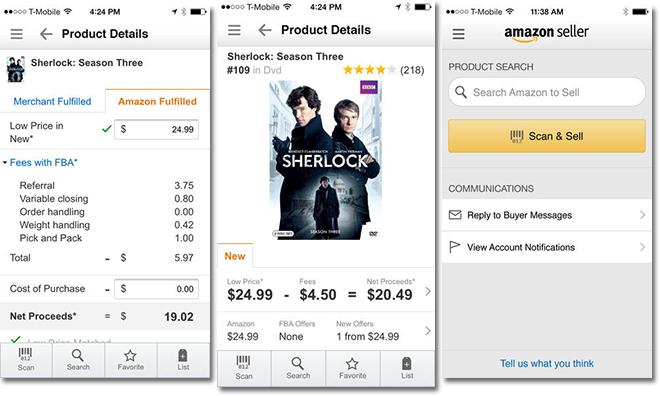Image resolution: width=660 pixels, height=396 pixels.
Task: Click magnifier icon in Search Amazon to Sell field
Action: point(461,92)
